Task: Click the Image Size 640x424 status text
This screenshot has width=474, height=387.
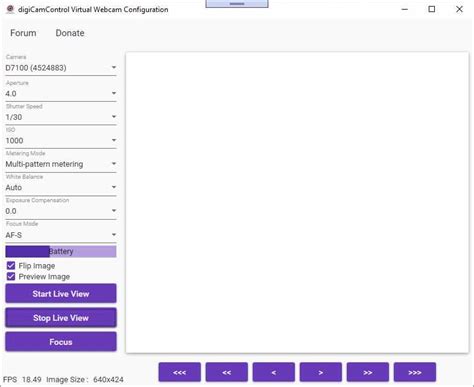Action: 85,379
